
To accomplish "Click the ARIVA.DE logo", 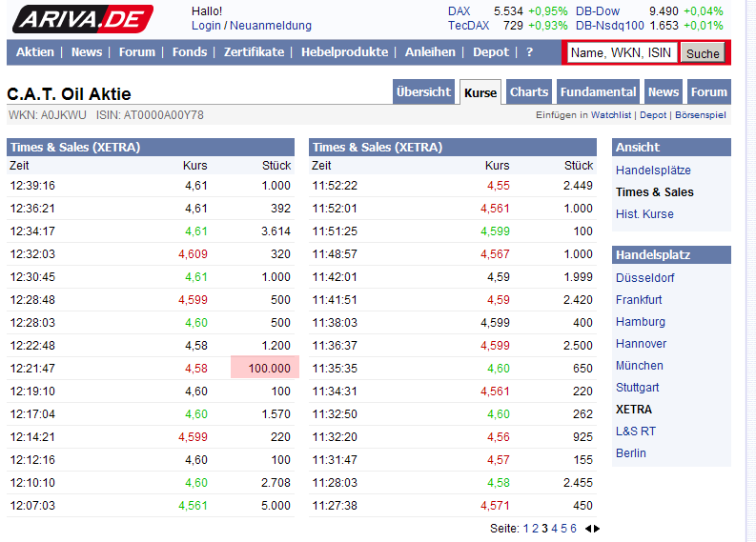I will [x=82, y=18].
